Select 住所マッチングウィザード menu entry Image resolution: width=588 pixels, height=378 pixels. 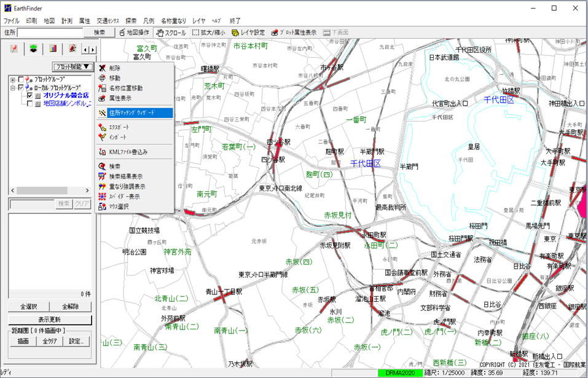click(x=135, y=113)
